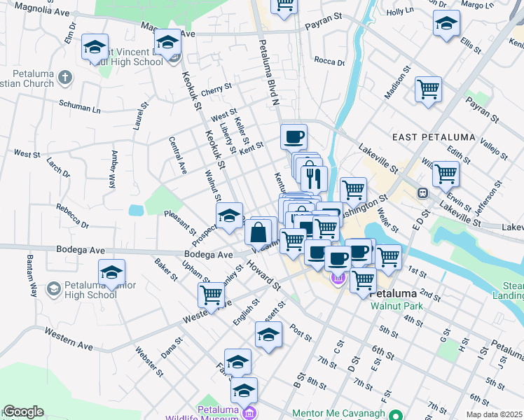524x420 pixels.
Task: Open the school marker near Margo Ln
Action: [x=446, y=24]
